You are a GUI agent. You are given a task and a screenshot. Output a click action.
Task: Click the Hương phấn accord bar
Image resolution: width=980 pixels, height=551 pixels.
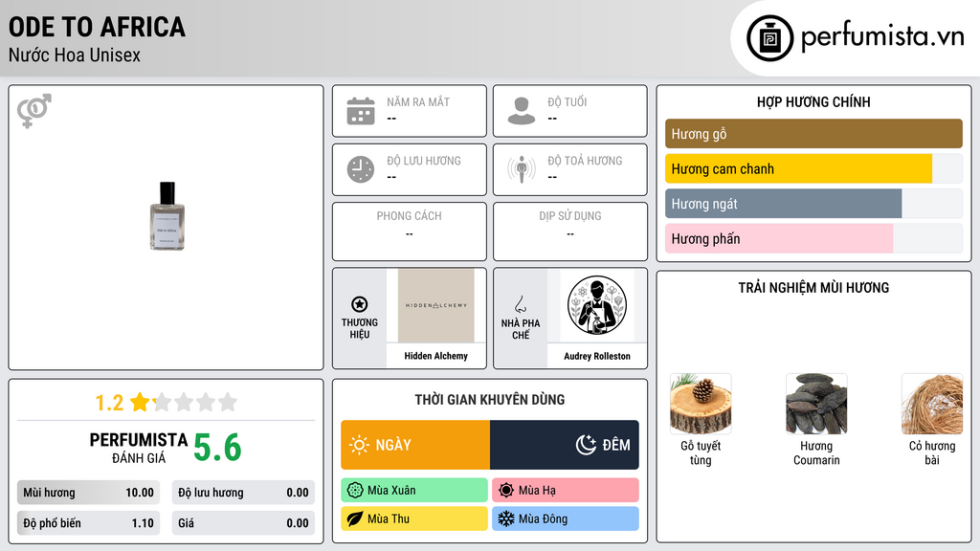click(813, 238)
